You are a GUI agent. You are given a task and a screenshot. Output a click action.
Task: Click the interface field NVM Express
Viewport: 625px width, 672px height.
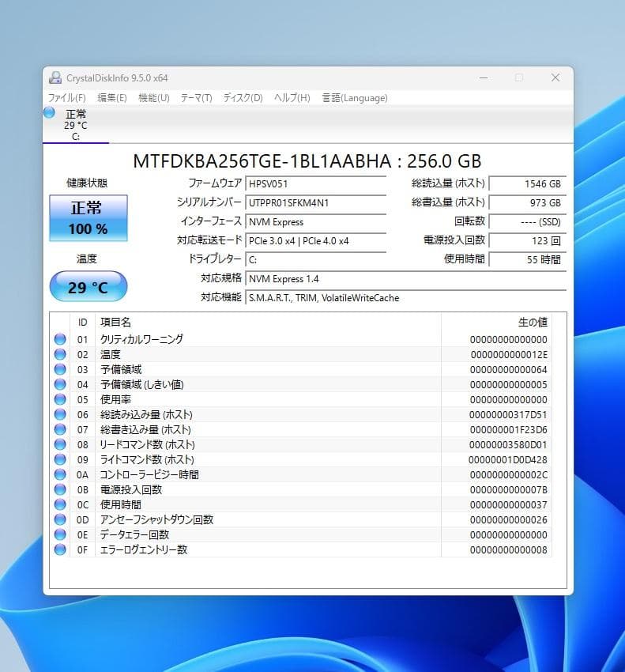[316, 222]
